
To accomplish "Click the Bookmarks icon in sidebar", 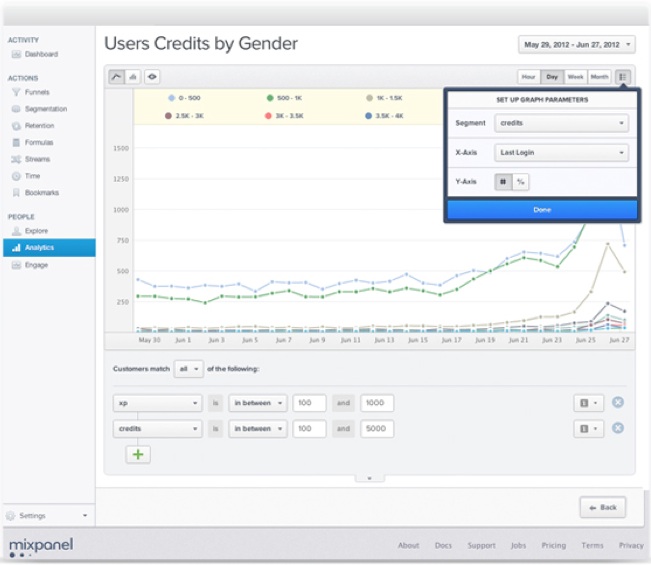I will tap(16, 193).
